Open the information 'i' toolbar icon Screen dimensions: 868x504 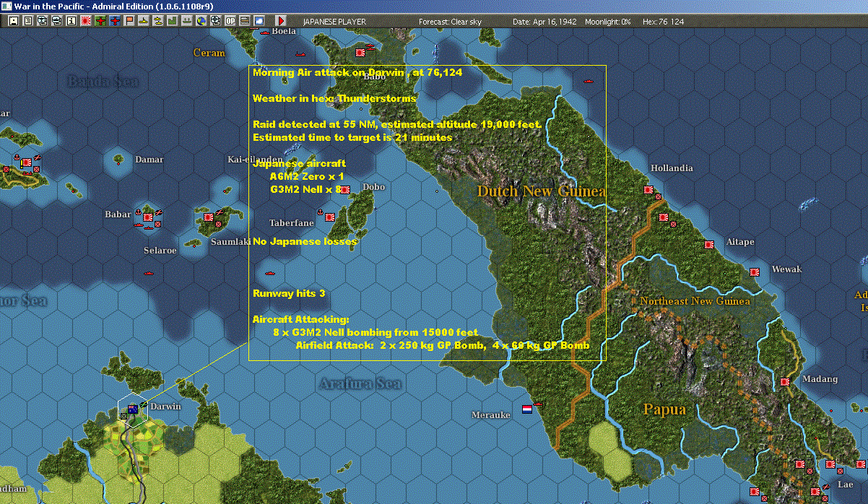(x=71, y=21)
